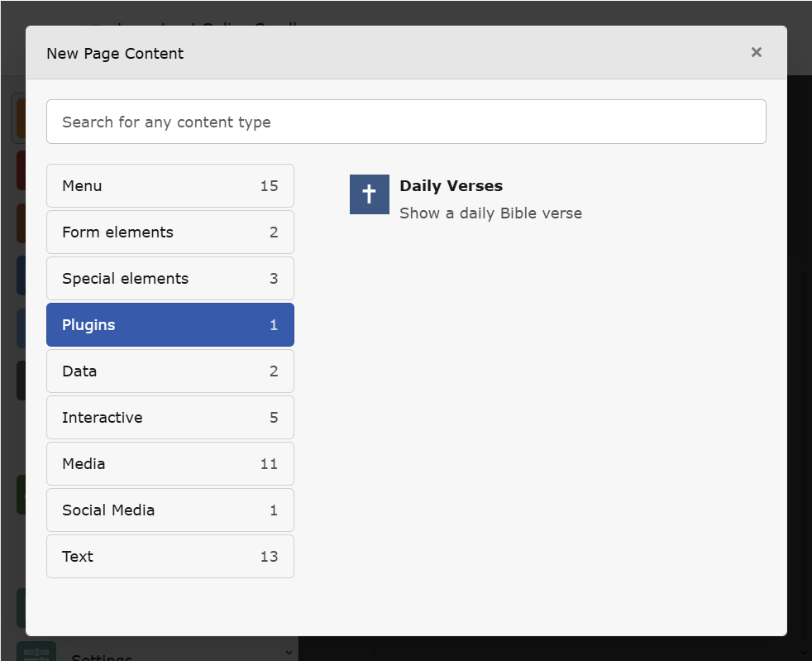Switch to the Menu category tab

pyautogui.click(x=170, y=186)
